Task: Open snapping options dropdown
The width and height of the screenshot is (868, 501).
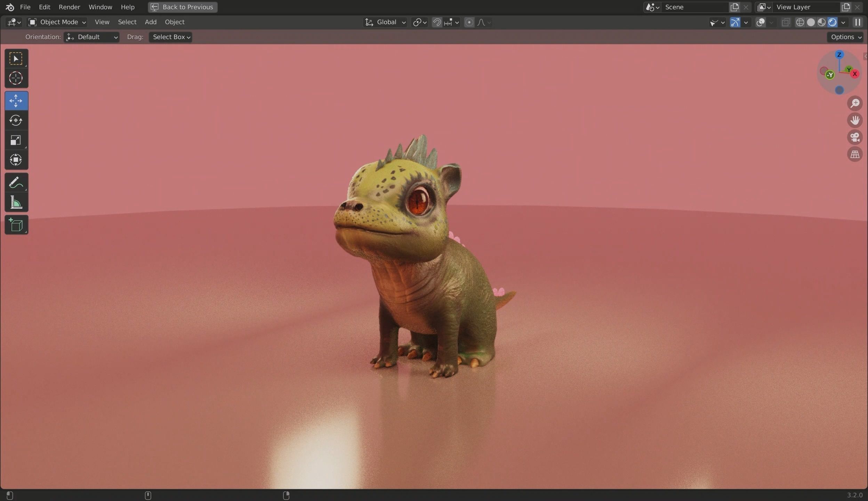Action: coord(452,22)
